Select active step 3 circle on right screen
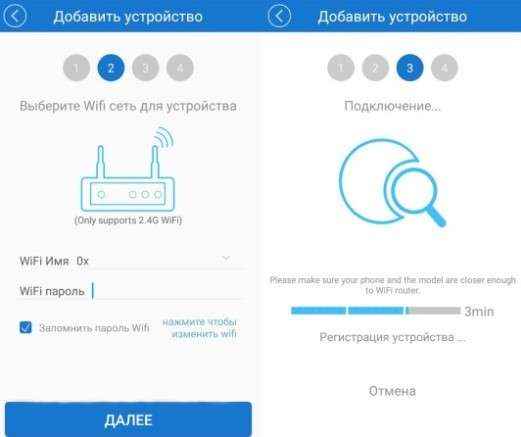521x437 pixels. tap(410, 68)
